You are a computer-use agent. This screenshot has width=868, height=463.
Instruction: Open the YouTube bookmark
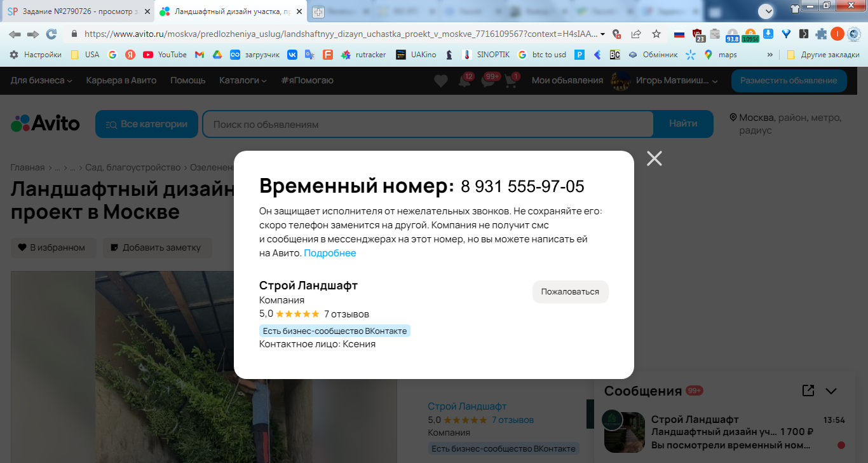(165, 55)
